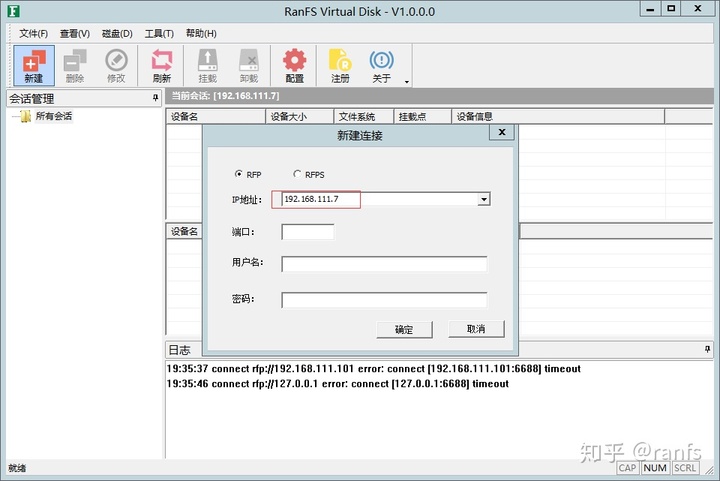Click the 就绪 status bar text
This screenshot has width=720, height=481.
(x=17, y=468)
